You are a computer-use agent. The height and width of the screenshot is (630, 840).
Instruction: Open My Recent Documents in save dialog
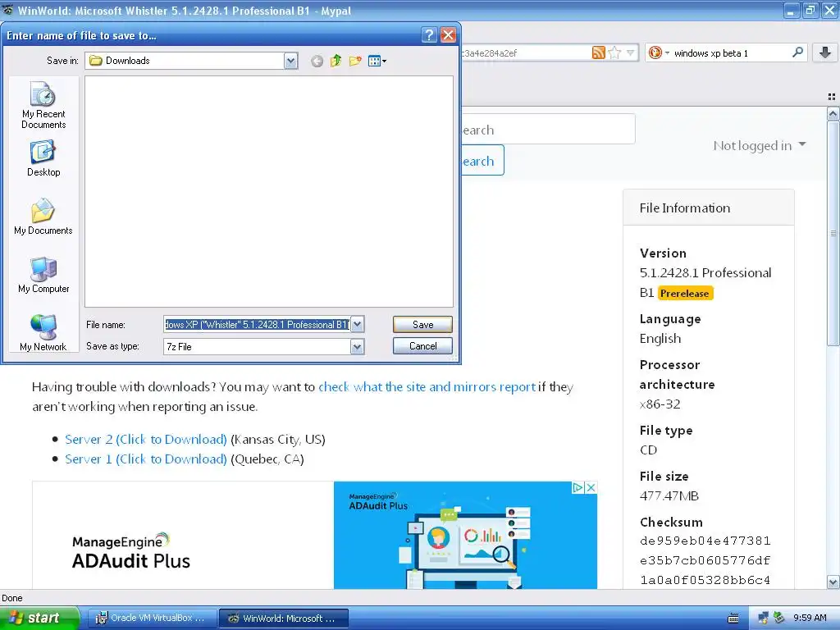(43, 105)
